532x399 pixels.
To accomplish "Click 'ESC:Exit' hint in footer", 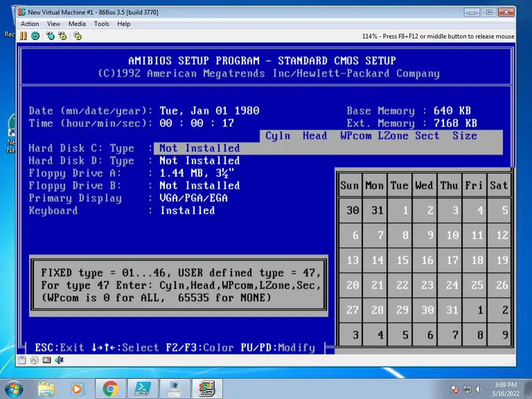I will point(59,348).
